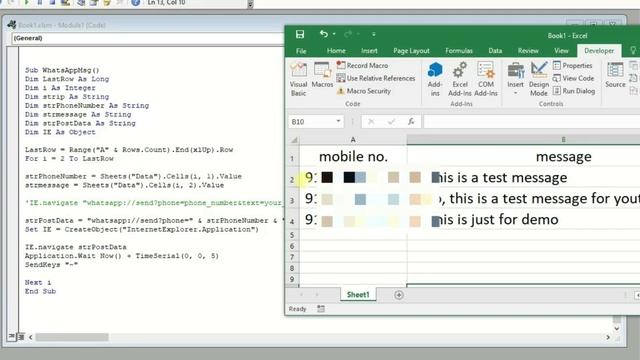This screenshot has width=640, height=360.
Task: Switch to the Page Layout tab
Action: coord(411,51)
